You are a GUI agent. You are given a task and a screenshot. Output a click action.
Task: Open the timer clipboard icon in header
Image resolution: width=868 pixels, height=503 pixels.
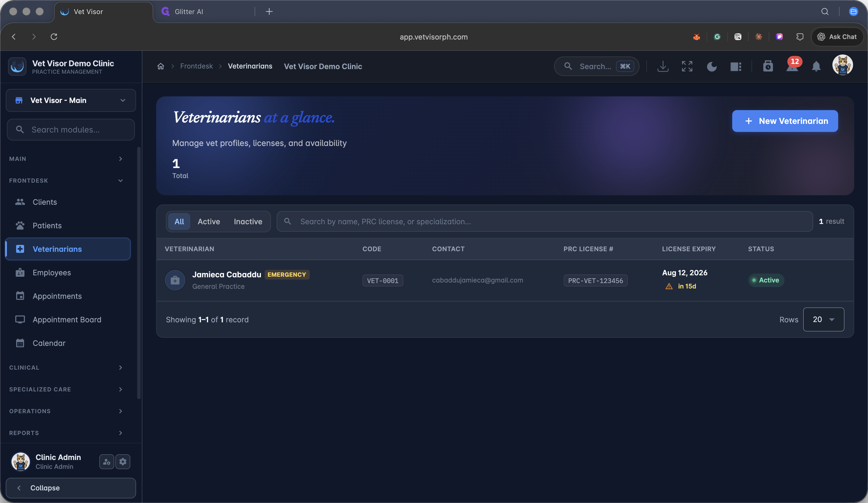pos(768,66)
